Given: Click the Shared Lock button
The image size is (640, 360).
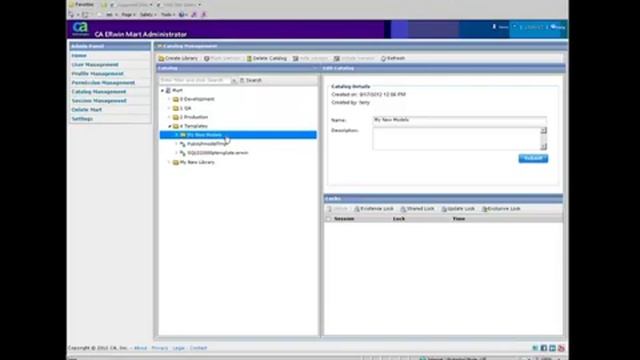Looking at the screenshot, I should 417,209.
